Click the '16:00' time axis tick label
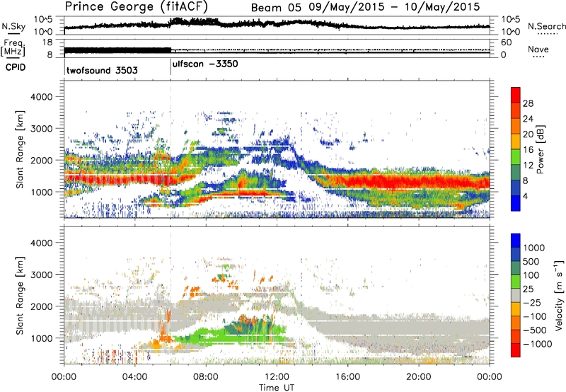This screenshot has height=392, width=566. point(347,377)
